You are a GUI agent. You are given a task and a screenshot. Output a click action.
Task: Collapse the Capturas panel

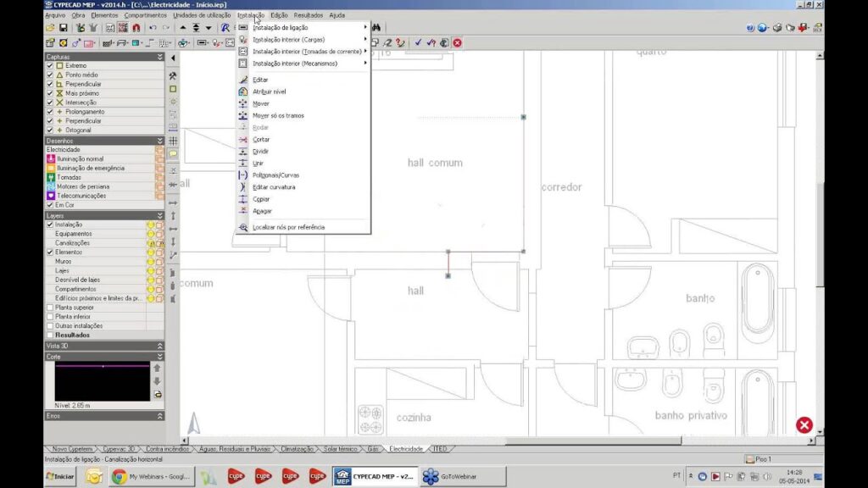pos(159,57)
